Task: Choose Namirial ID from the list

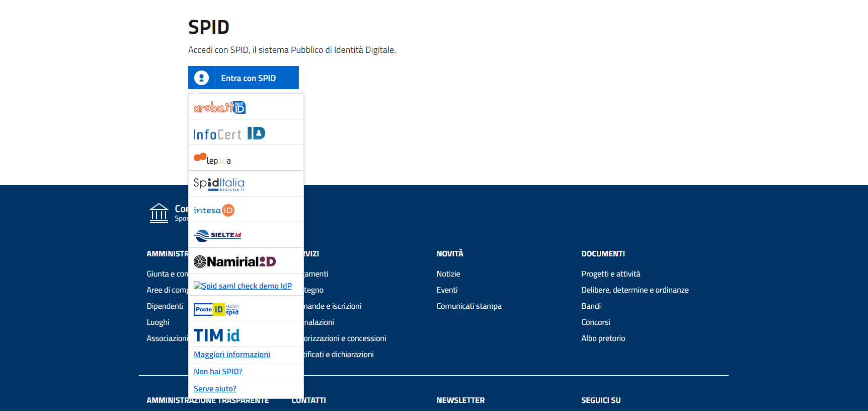Action: (x=234, y=261)
